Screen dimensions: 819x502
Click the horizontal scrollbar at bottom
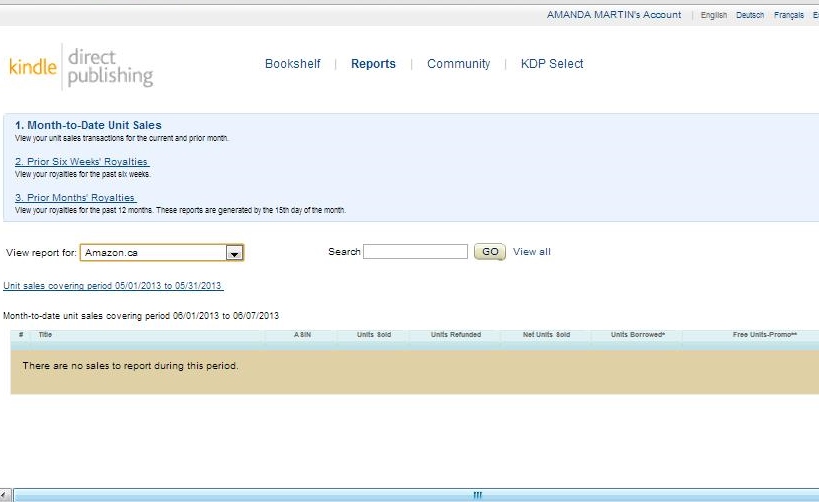click(x=476, y=495)
